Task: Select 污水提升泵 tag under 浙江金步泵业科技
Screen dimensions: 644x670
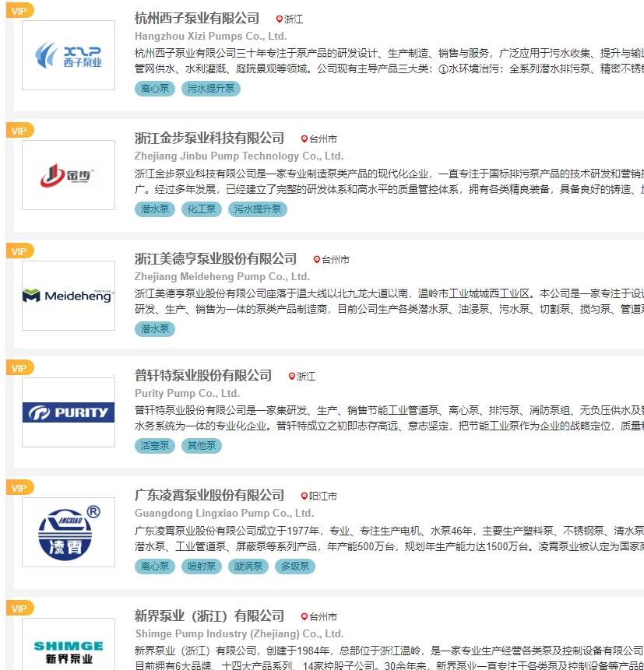Action: [258, 209]
